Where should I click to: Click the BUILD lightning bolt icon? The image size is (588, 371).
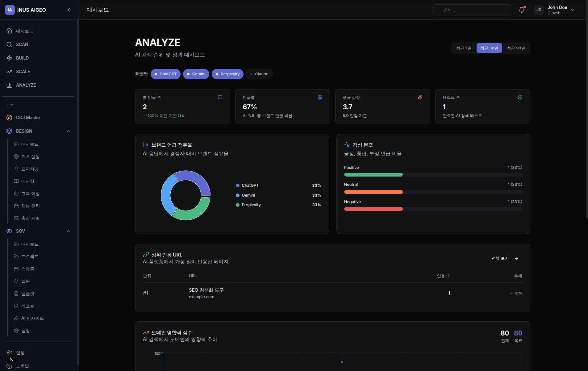[9, 58]
